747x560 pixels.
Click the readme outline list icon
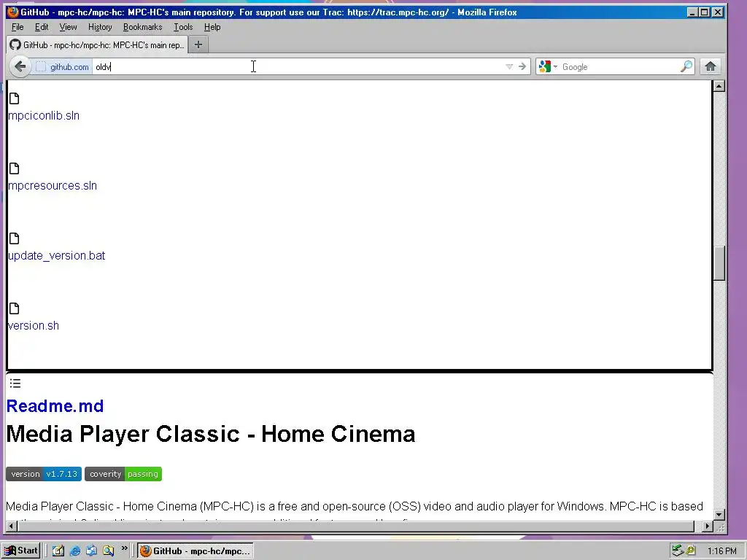[15, 384]
